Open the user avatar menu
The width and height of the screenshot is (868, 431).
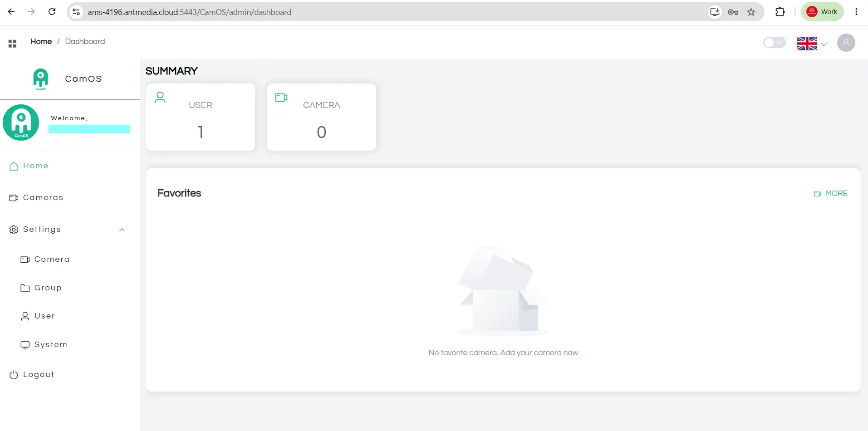point(846,43)
